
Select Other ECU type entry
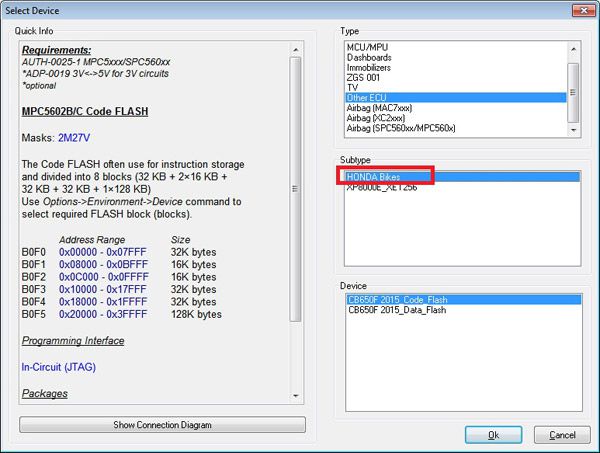[366, 98]
